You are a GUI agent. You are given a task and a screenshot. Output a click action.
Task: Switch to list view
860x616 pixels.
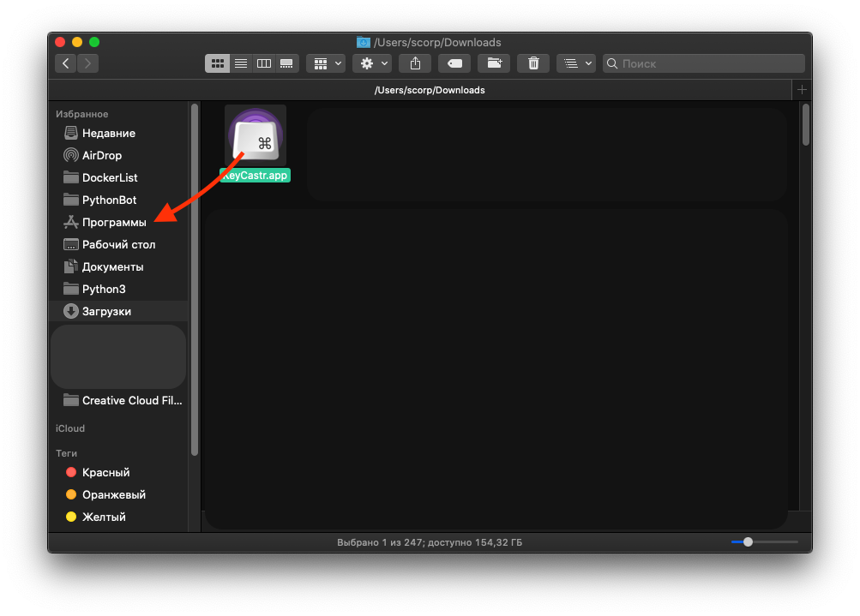tap(241, 63)
